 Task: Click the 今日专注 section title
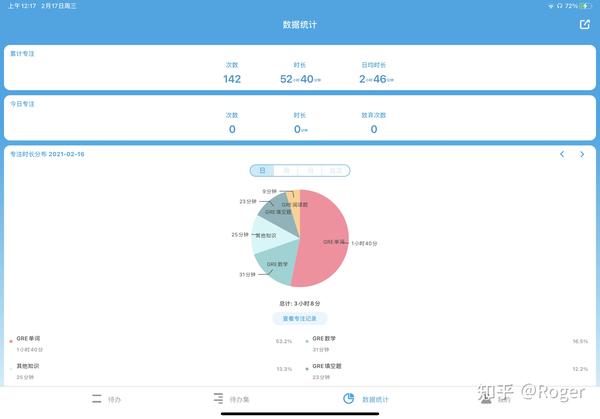[x=22, y=104]
